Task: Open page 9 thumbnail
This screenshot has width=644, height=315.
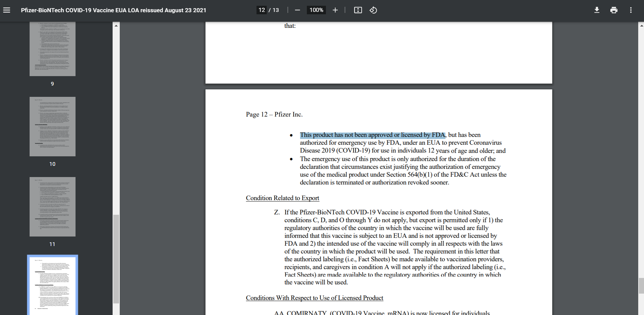Action: 52,49
